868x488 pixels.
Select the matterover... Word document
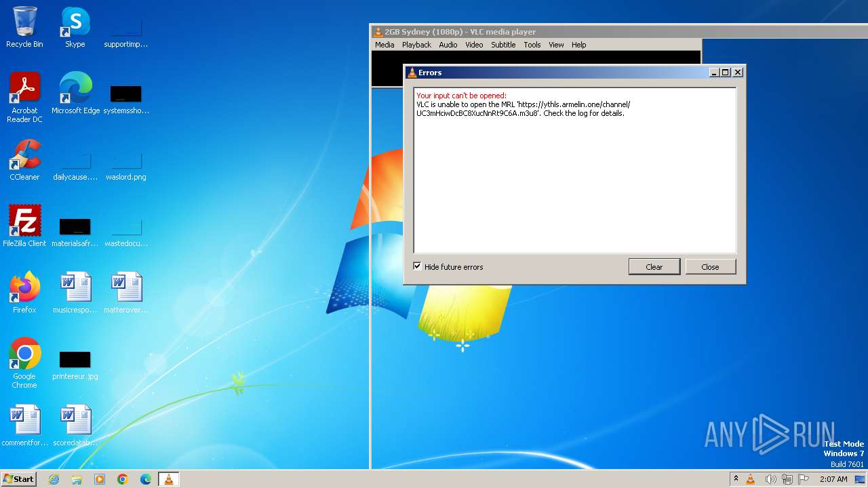(x=125, y=293)
